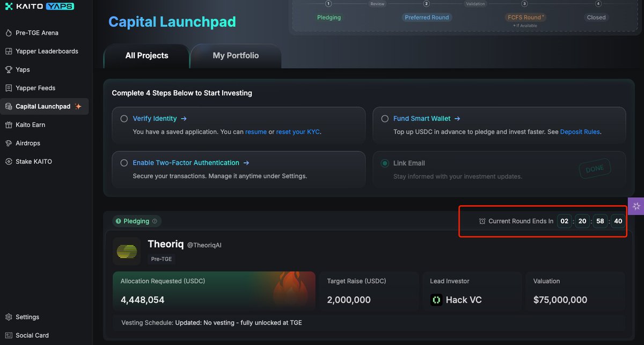Click the Kaito Yaps logo
Screen dimensions: 644x345
point(39,6)
